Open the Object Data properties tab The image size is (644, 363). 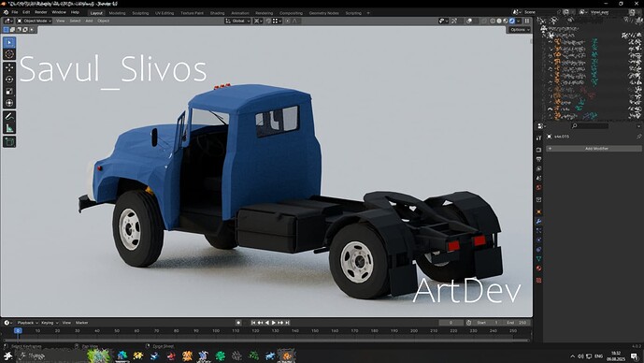(538, 259)
